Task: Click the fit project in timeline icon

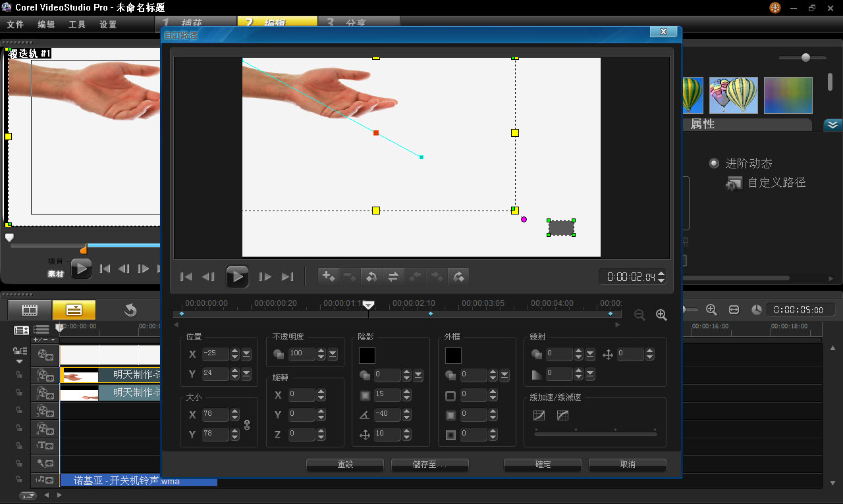Action: (734, 309)
